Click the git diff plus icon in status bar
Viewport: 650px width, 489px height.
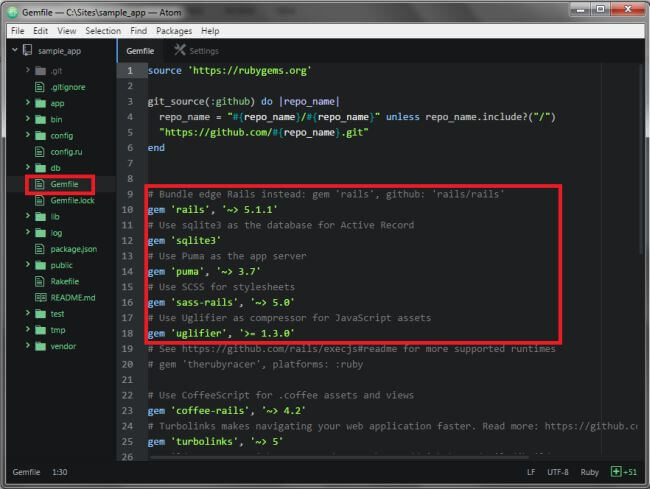tap(616, 472)
